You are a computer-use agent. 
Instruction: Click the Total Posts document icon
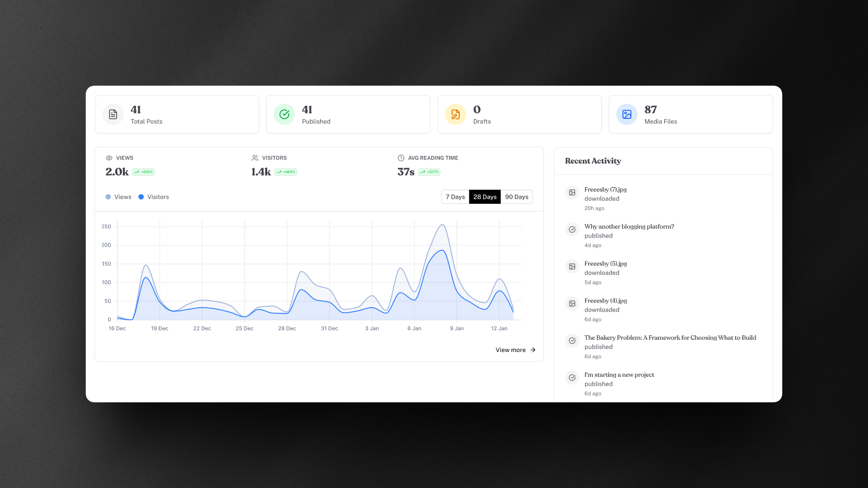(x=113, y=114)
